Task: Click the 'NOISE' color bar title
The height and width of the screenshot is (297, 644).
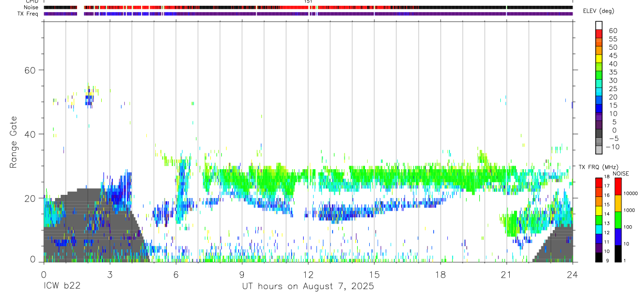Action: pyautogui.click(x=622, y=173)
